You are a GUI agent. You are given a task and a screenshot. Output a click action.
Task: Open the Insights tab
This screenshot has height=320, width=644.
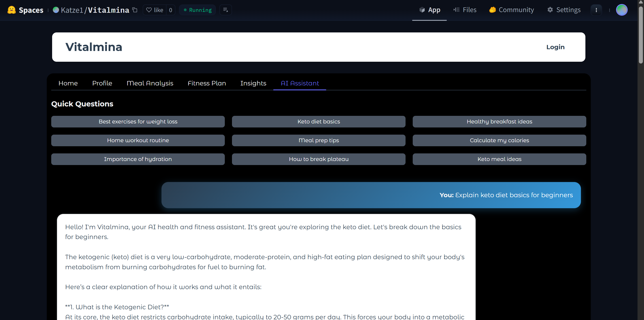coord(253,83)
